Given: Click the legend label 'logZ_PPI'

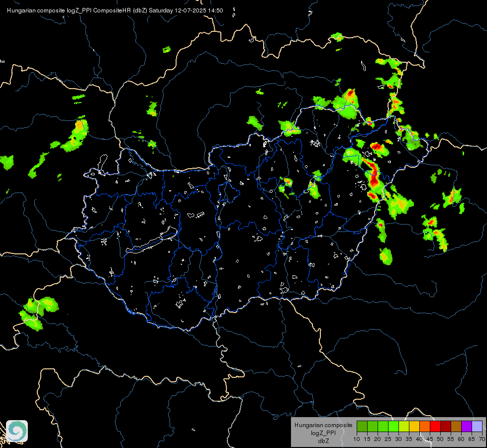Looking at the screenshot, I should coord(323,433).
